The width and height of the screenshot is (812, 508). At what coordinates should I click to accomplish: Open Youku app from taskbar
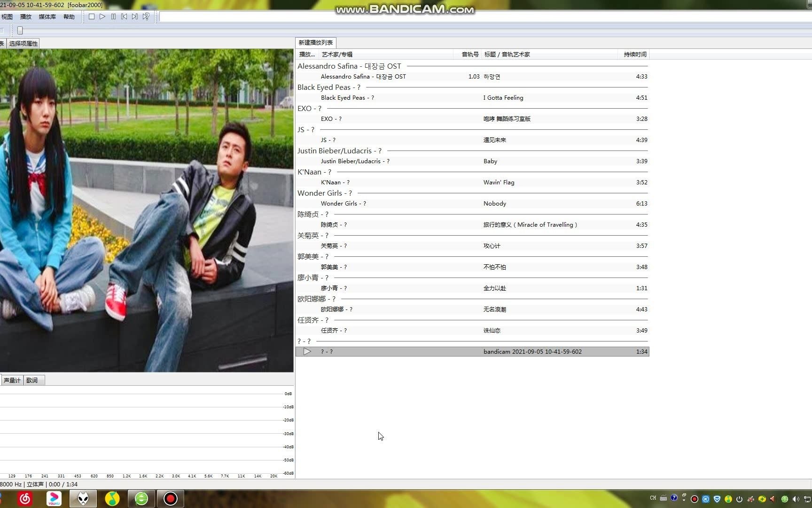(x=54, y=499)
